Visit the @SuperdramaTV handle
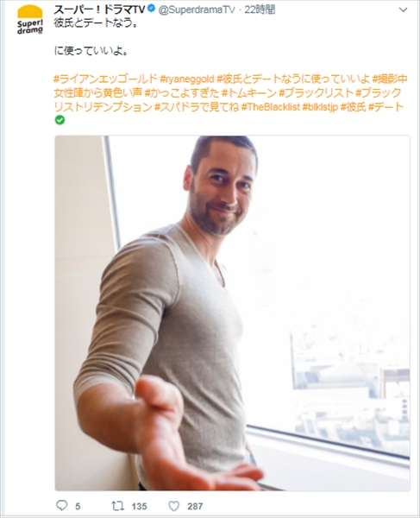Viewport: 420px width, 518px height. coord(197,9)
